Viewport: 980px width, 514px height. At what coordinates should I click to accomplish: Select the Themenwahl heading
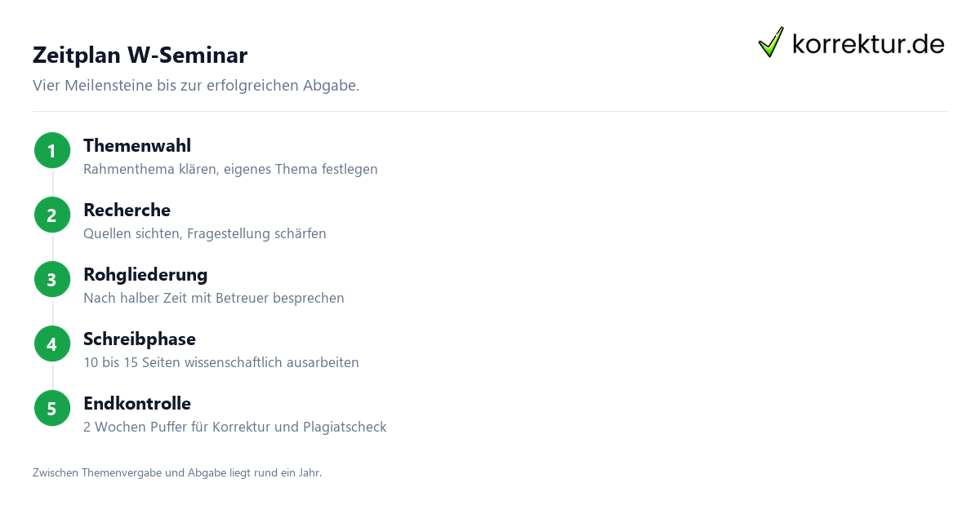pos(137,146)
